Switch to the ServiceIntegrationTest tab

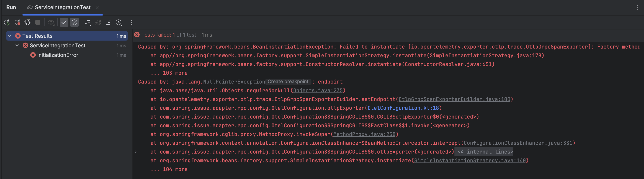point(62,7)
